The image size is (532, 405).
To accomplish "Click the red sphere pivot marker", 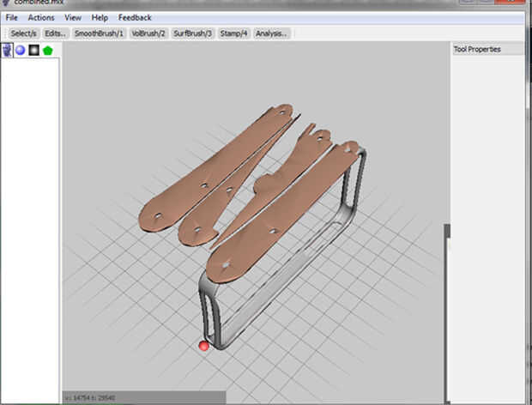I will tap(203, 346).
